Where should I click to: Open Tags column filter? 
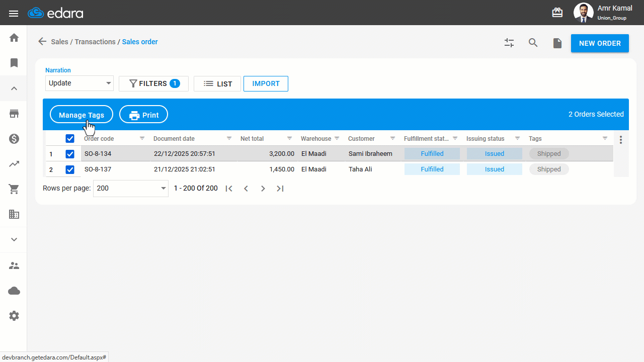pos(605,138)
